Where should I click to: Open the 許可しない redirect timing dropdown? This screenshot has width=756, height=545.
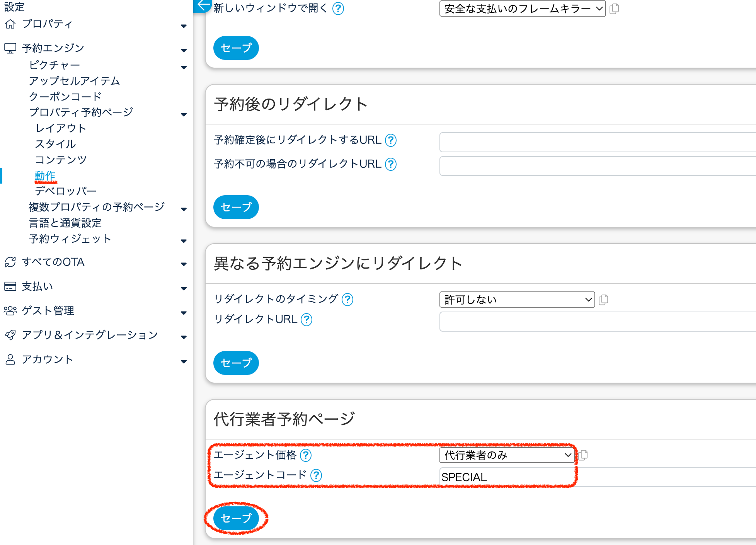(517, 300)
